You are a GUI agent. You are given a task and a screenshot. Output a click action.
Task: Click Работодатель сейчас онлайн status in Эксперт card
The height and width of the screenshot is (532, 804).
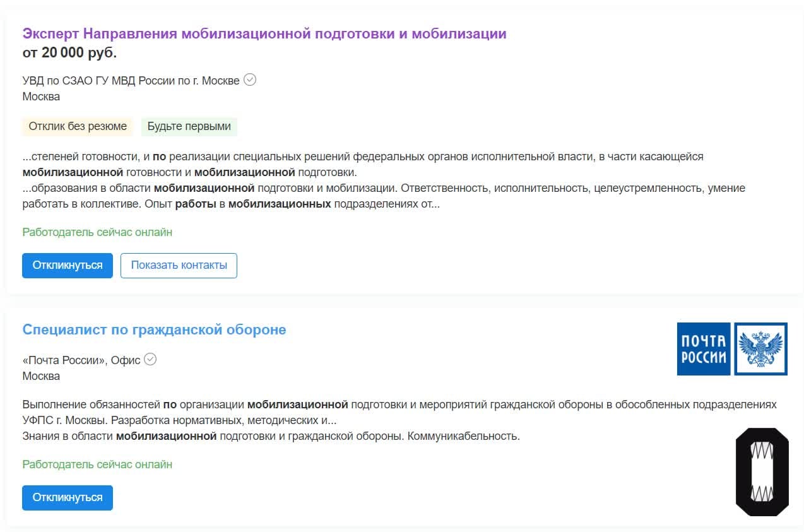(97, 232)
